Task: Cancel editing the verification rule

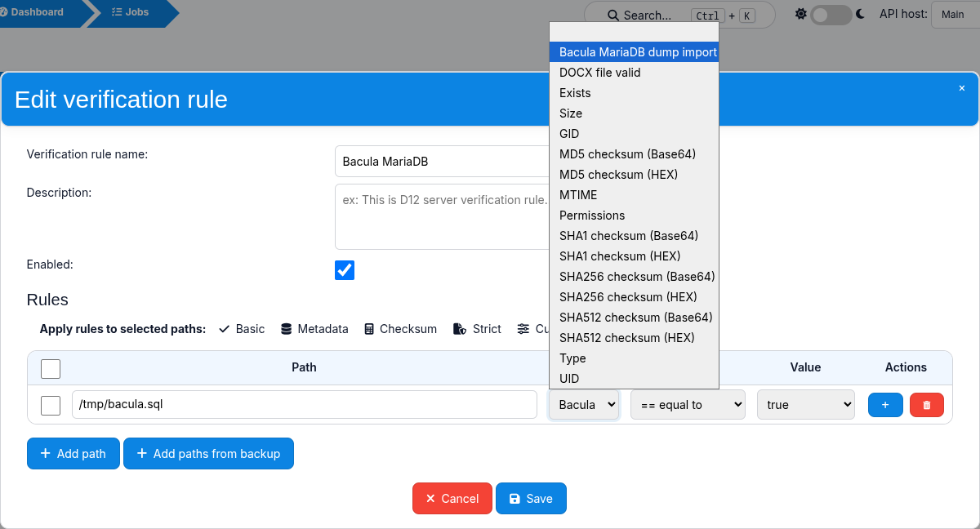Action: coord(452,499)
